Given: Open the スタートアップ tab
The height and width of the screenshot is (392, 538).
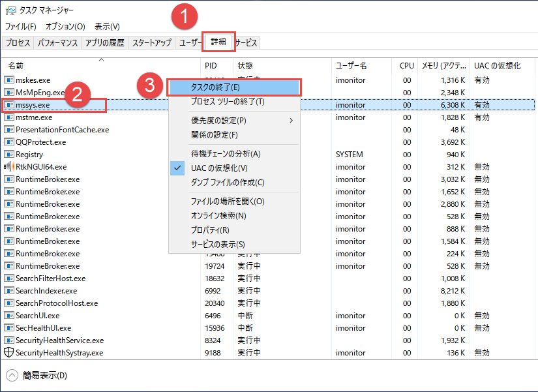Looking at the screenshot, I should tap(151, 43).
